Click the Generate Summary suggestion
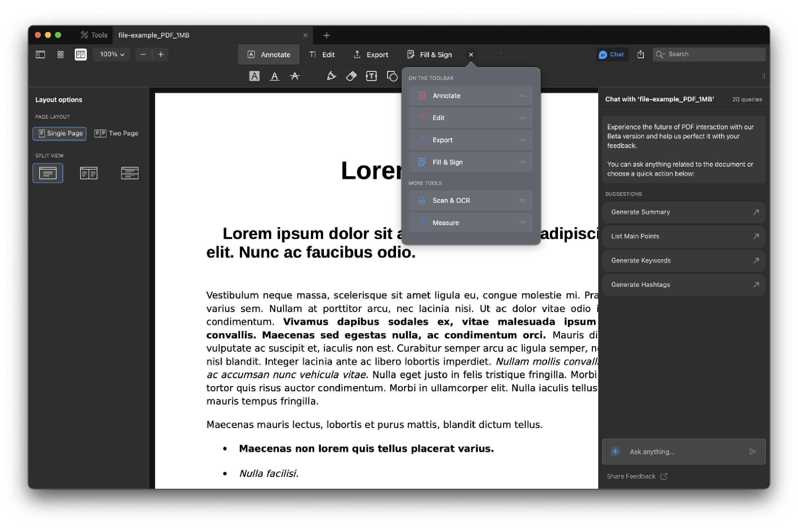 [683, 212]
